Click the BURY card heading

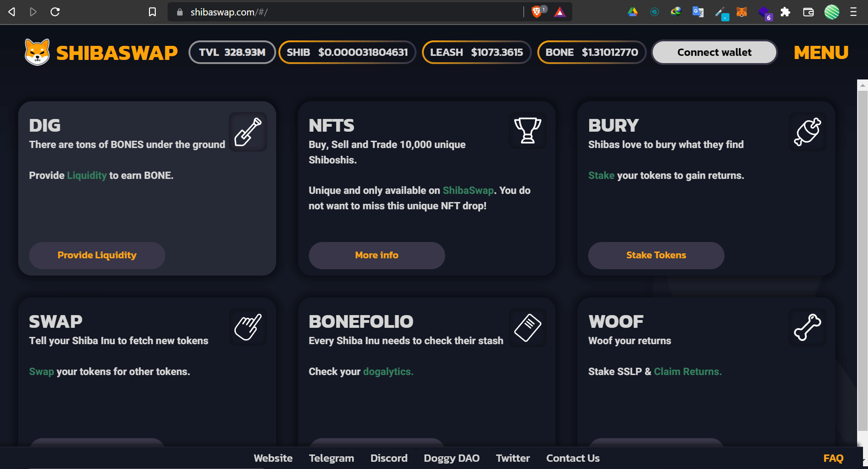pos(613,125)
